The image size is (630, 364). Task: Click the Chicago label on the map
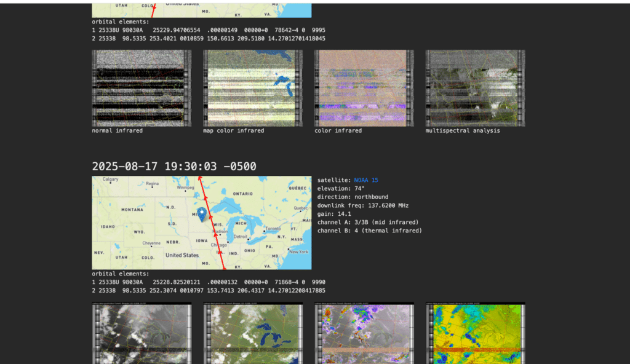click(218, 245)
